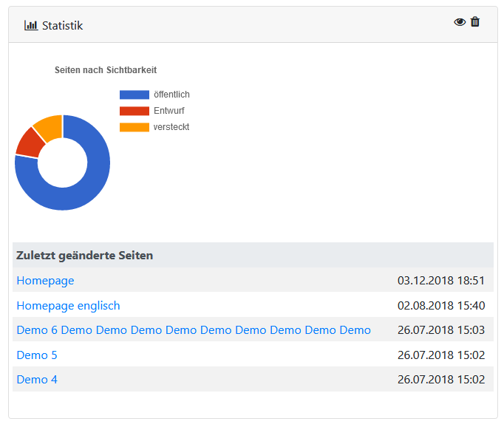
Task: Click the date 03.12.2018 18:51
Action: click(x=441, y=281)
